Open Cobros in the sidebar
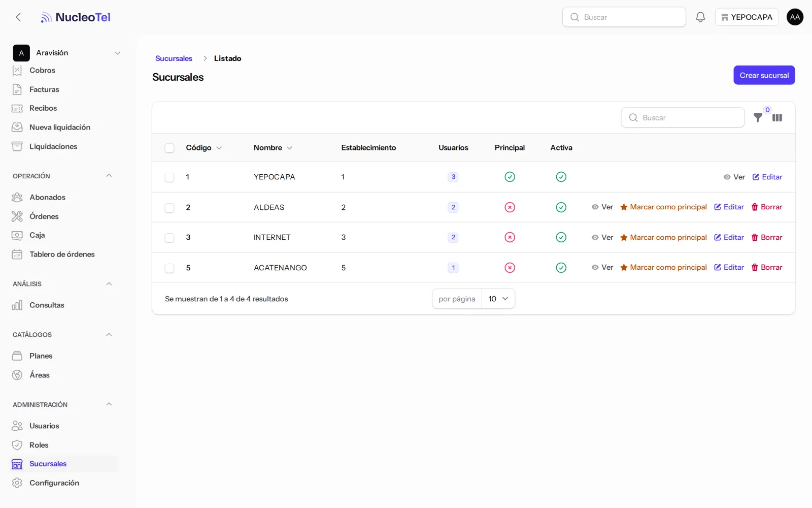Screen dimensions: 812x508 tap(42, 70)
